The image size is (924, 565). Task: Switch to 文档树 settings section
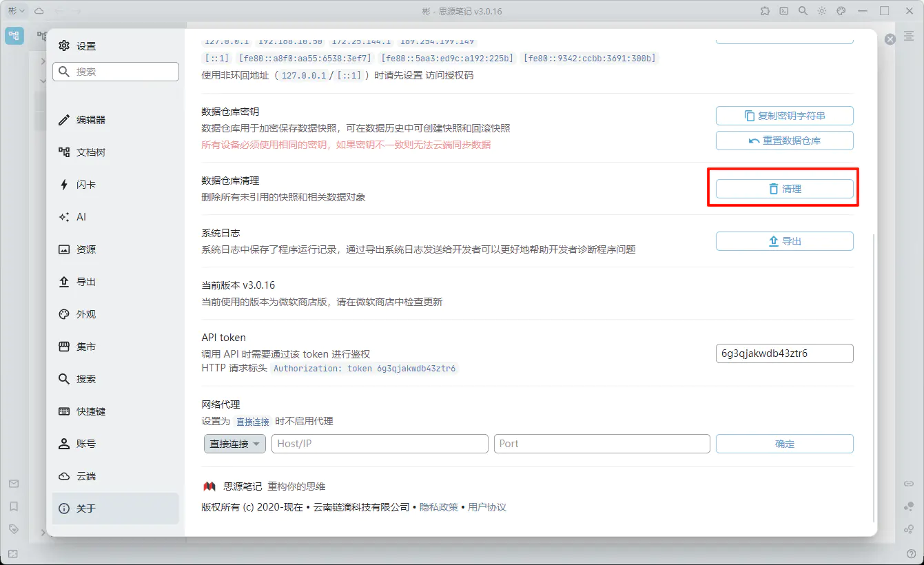[x=116, y=152]
